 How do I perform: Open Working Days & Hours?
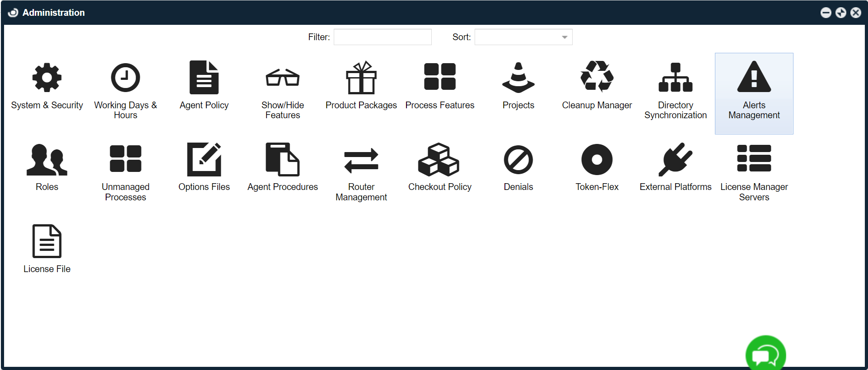[126, 78]
